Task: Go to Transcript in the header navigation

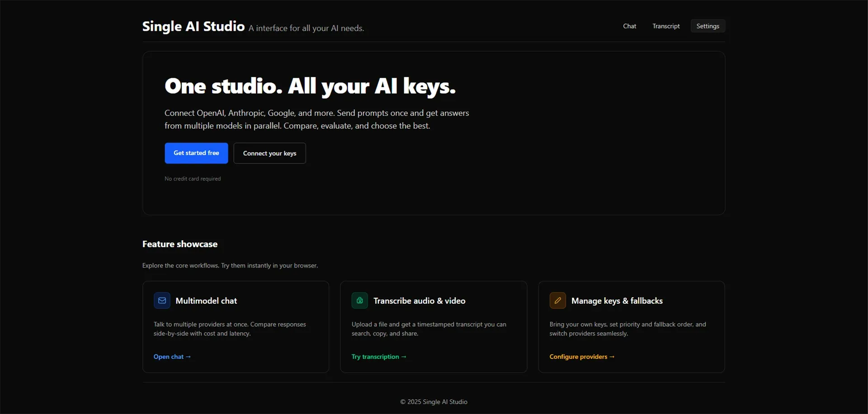Action: [x=665, y=26]
